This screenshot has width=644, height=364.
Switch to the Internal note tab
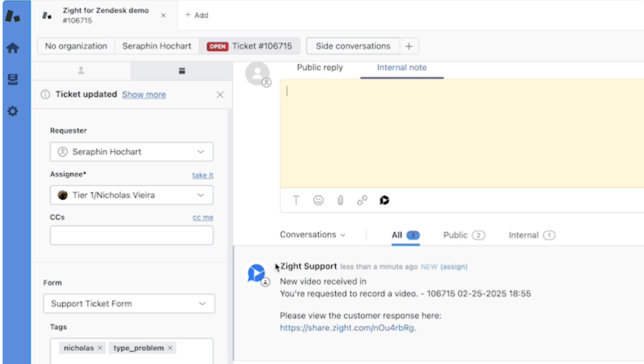click(402, 67)
